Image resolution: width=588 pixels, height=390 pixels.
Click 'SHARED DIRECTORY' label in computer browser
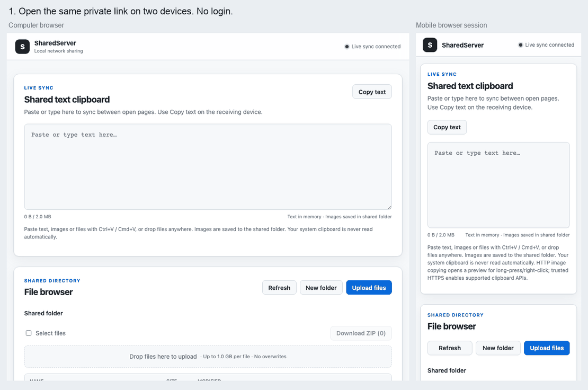52,280
